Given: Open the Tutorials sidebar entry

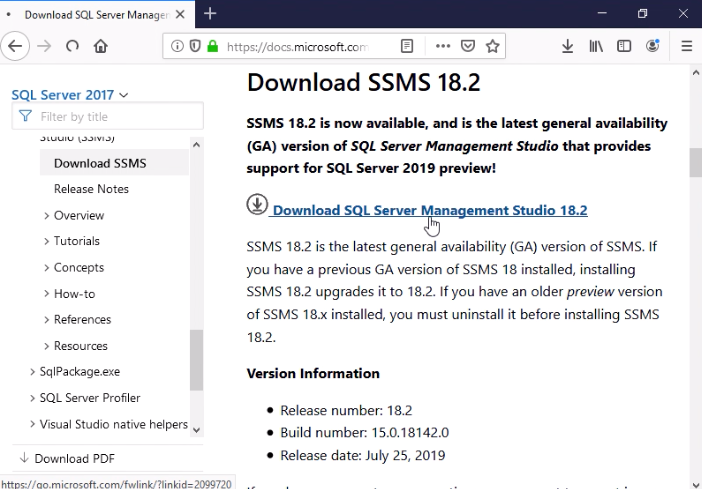Looking at the screenshot, I should tap(77, 241).
